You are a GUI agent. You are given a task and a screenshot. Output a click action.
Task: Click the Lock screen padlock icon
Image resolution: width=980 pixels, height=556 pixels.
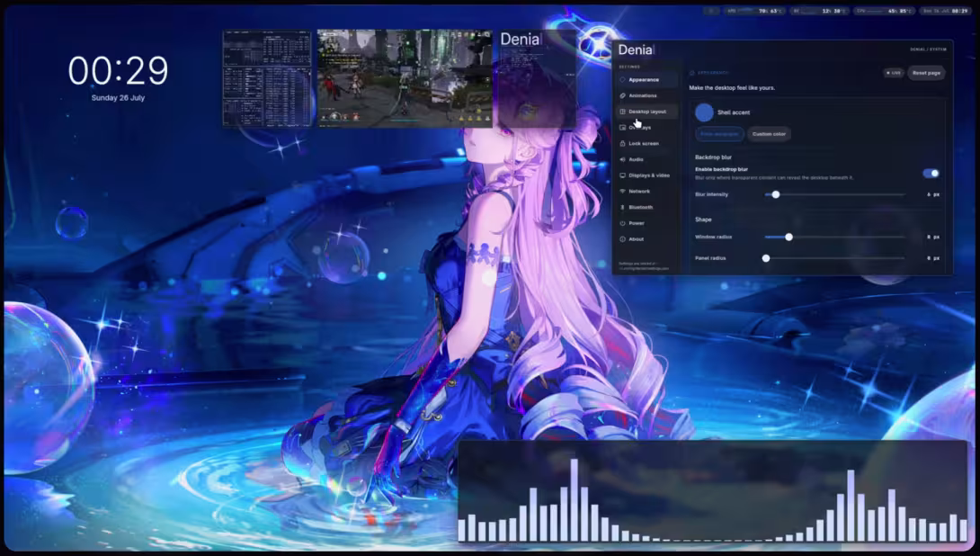click(x=622, y=143)
